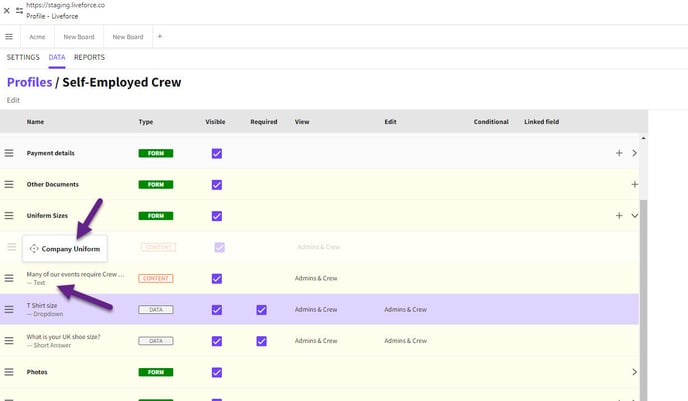Click the Linked field column header
Screen dimensions: 688x401
click(x=541, y=122)
